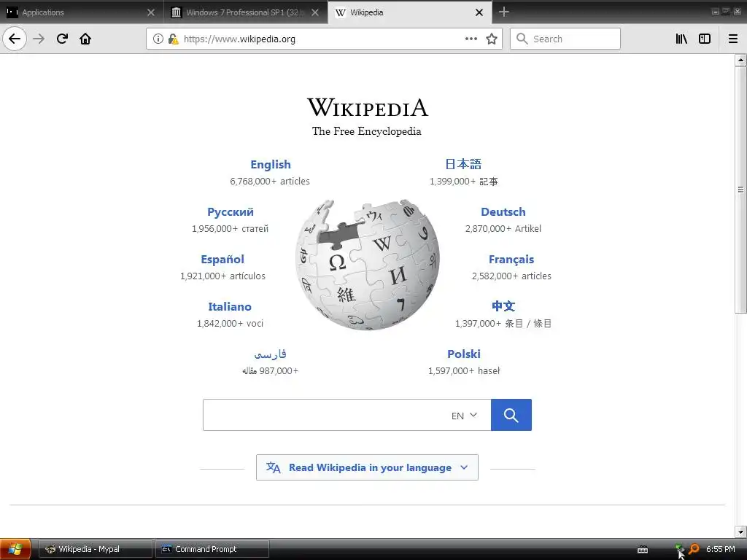Open the Français Wikipedia link
747x560 pixels.
point(511,260)
